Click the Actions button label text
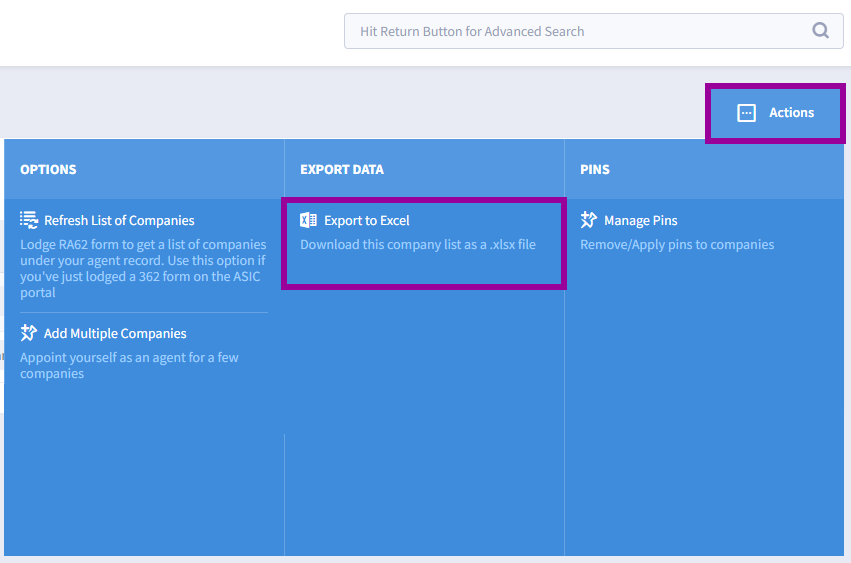 (x=791, y=112)
